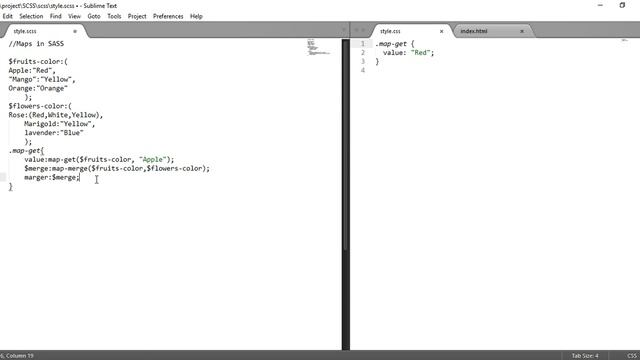Click the column position indicator in status bar

tap(17, 356)
